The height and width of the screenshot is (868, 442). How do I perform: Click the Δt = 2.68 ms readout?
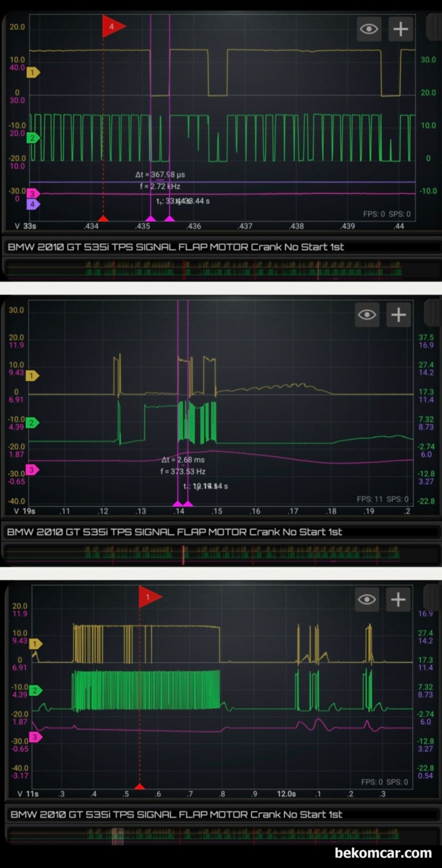click(183, 460)
